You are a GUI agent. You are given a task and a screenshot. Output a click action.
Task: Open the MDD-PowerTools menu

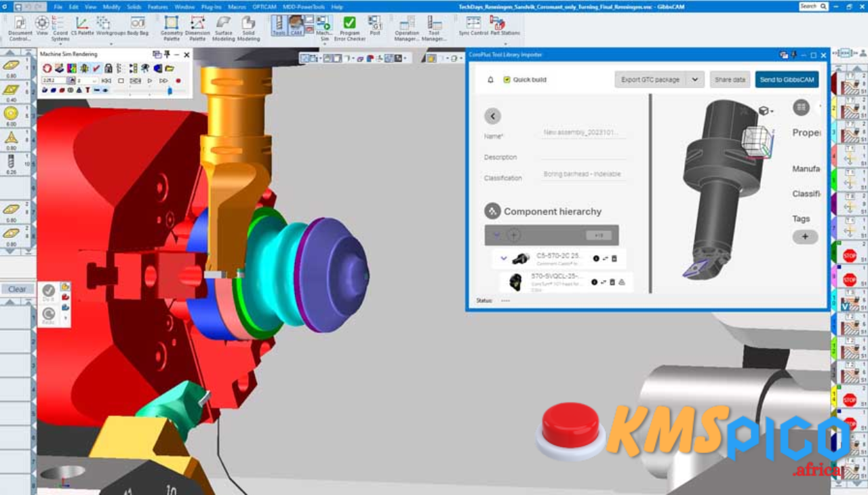303,7
